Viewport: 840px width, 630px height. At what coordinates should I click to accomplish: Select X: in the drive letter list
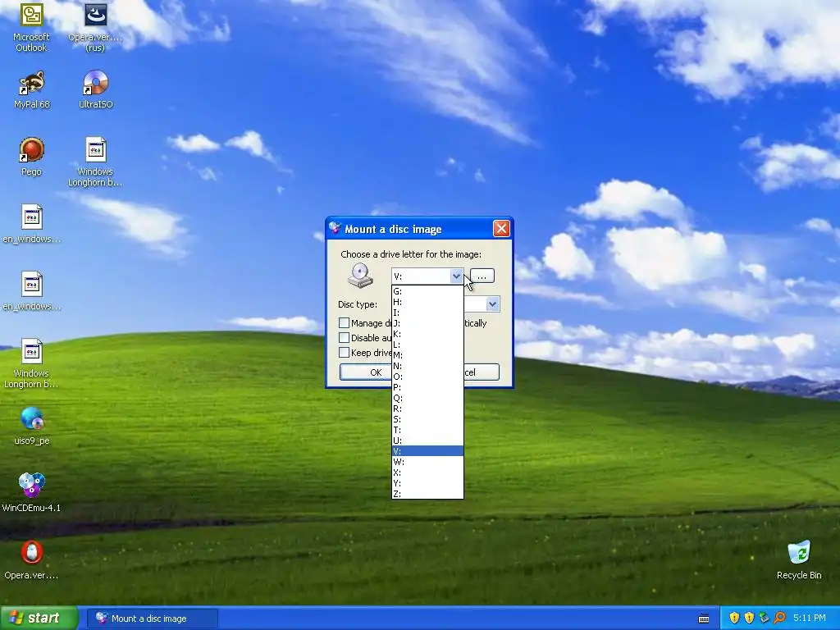[427, 472]
